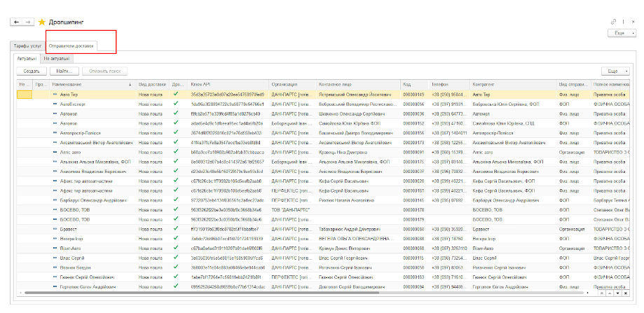Click the row icon beside Автомол
The image size is (644, 313).
(55, 113)
